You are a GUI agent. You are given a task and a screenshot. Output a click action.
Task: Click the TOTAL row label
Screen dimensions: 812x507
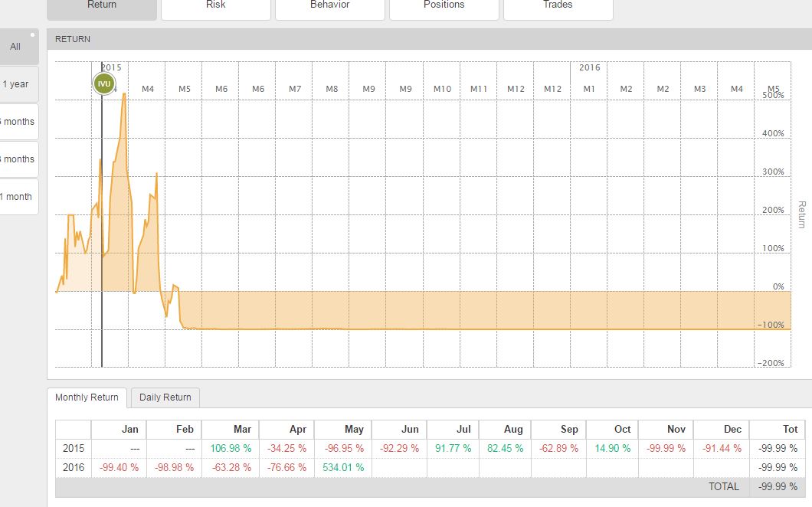pos(724,486)
